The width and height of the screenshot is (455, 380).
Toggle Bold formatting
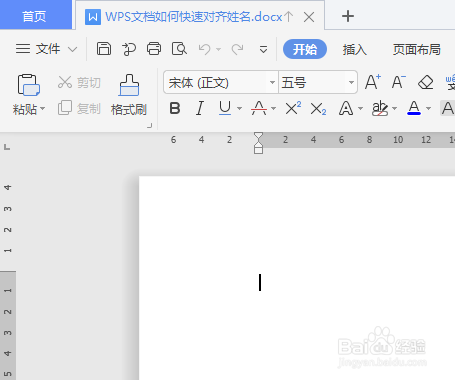175,108
